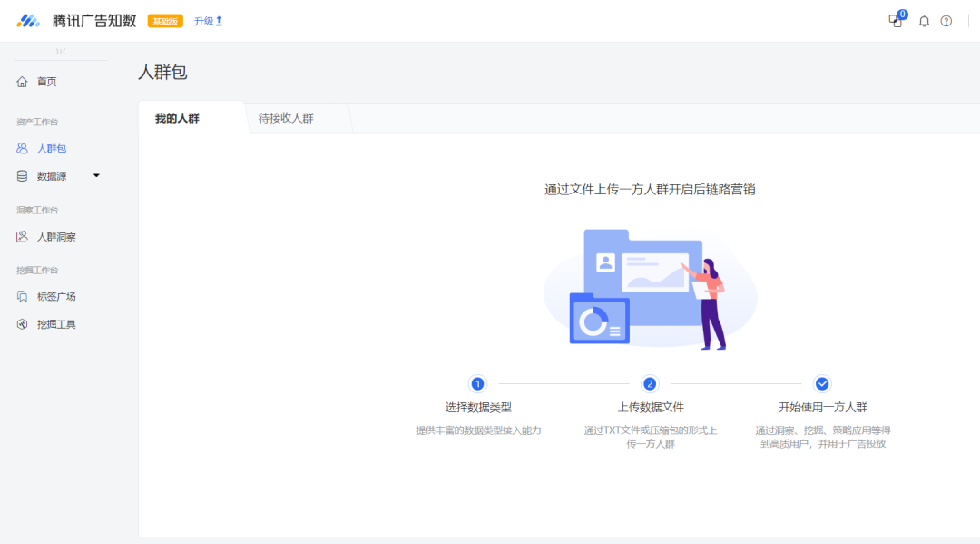980x544 pixels.
Task: Select the 数据源 database icon in sidebar
Action: click(x=22, y=175)
